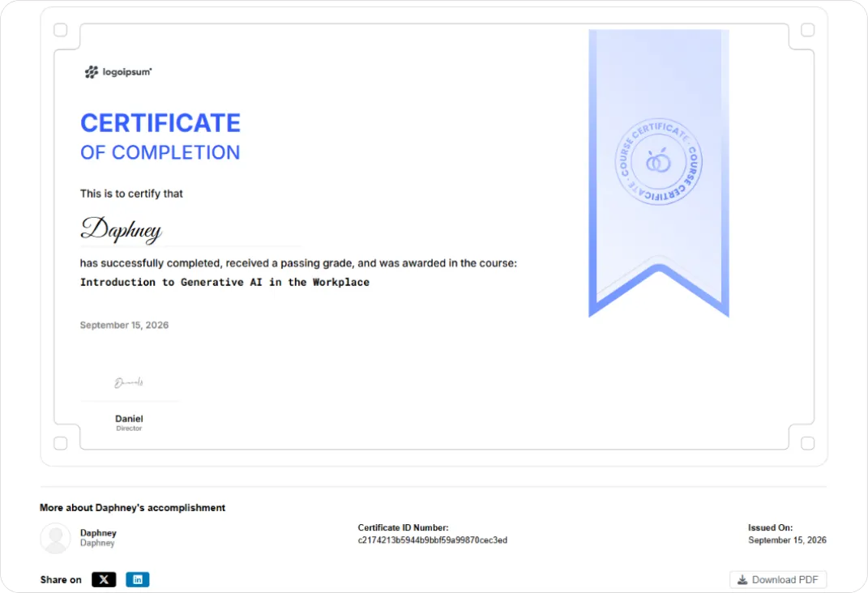
Task: Click the Download PDF button
Action: pos(778,579)
